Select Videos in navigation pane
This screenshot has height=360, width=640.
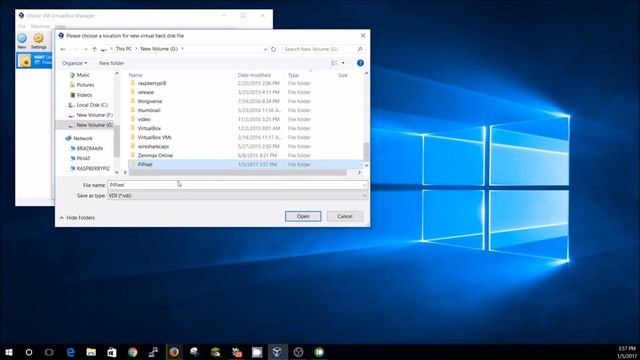pos(84,95)
